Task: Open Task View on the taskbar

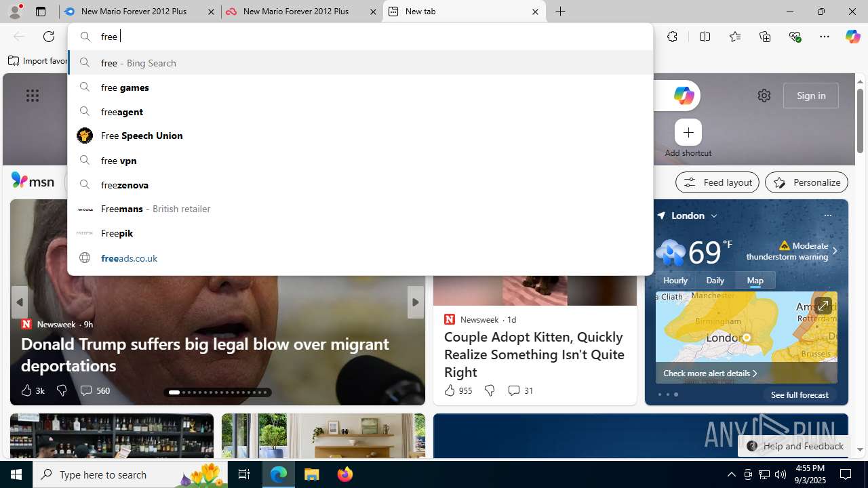Action: [x=244, y=474]
